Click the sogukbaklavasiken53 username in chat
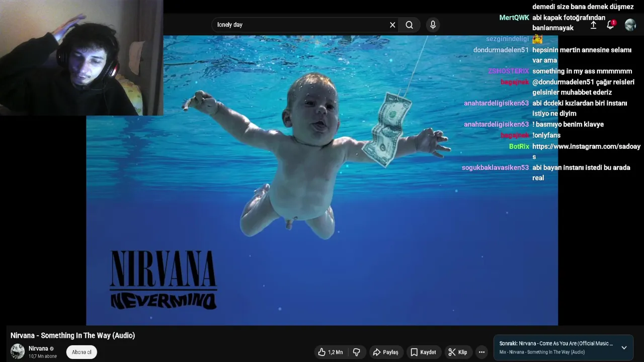Viewport: 644px width, 362px height. click(496, 167)
